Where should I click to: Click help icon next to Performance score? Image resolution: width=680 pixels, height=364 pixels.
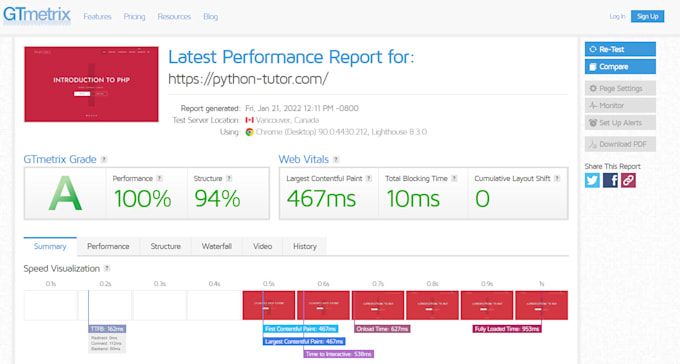(159, 178)
